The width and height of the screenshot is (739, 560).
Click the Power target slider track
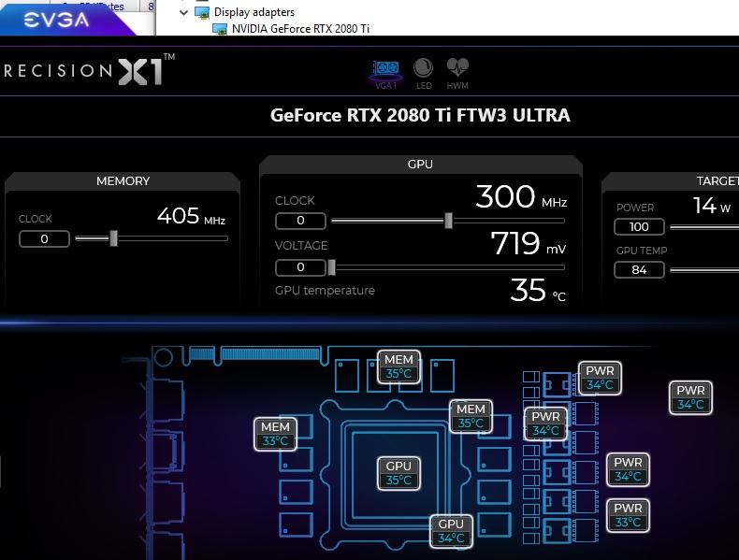704,227
